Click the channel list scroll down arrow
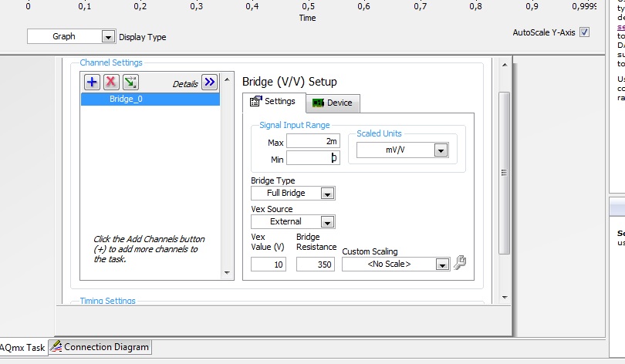Image resolution: width=625 pixels, height=364 pixels. point(227,273)
